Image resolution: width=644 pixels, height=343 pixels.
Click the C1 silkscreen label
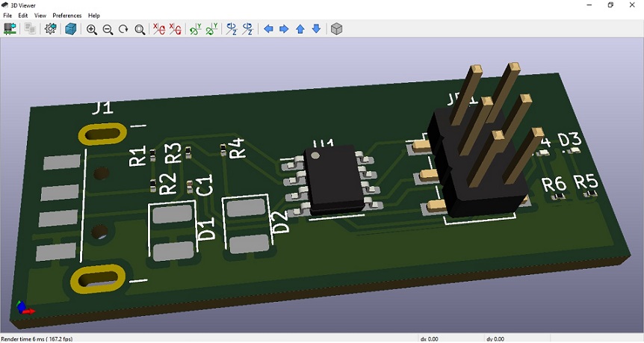pos(204,185)
